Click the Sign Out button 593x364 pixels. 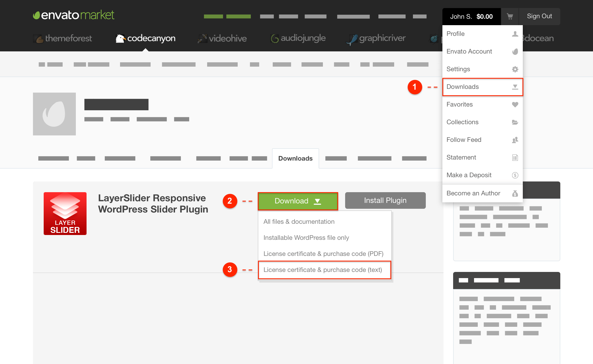point(539,16)
